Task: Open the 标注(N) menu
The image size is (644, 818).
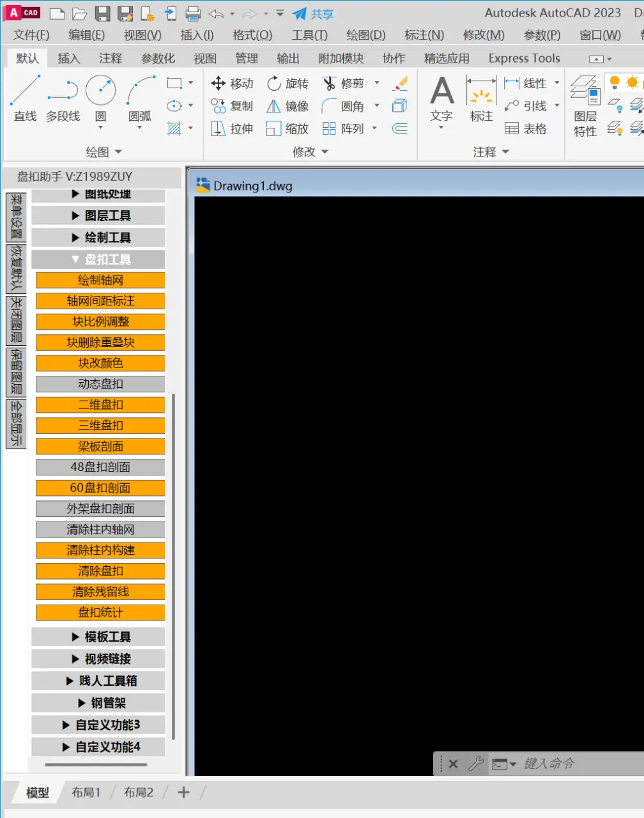Action: (x=424, y=35)
